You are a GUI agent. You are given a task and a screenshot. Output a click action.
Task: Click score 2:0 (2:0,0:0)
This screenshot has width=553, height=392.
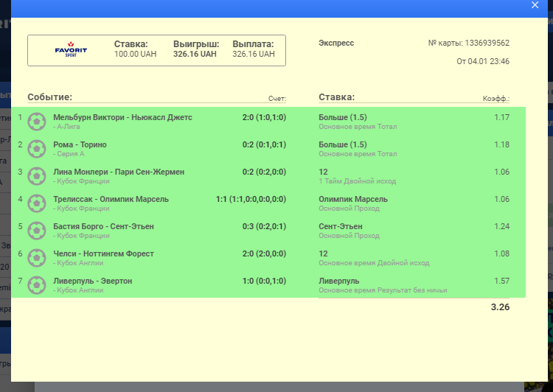click(x=264, y=253)
